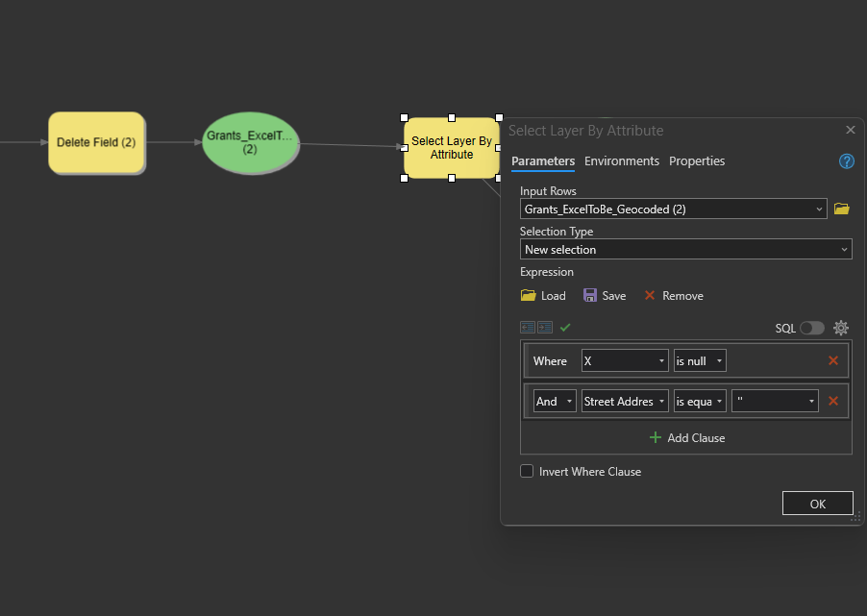The height and width of the screenshot is (616, 867).
Task: Click the help question mark icon
Action: click(847, 161)
